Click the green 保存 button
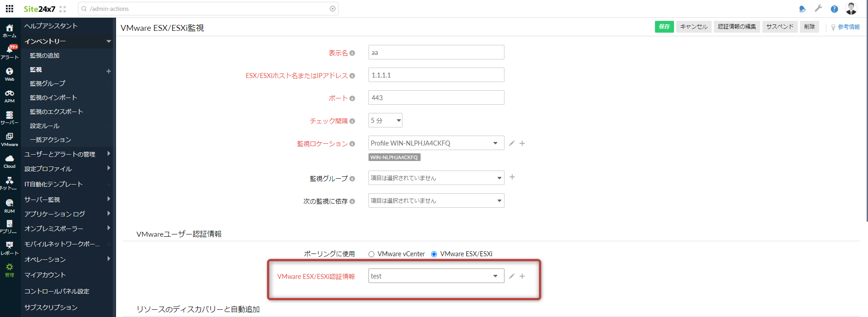The width and height of the screenshot is (868, 317). pyautogui.click(x=664, y=27)
